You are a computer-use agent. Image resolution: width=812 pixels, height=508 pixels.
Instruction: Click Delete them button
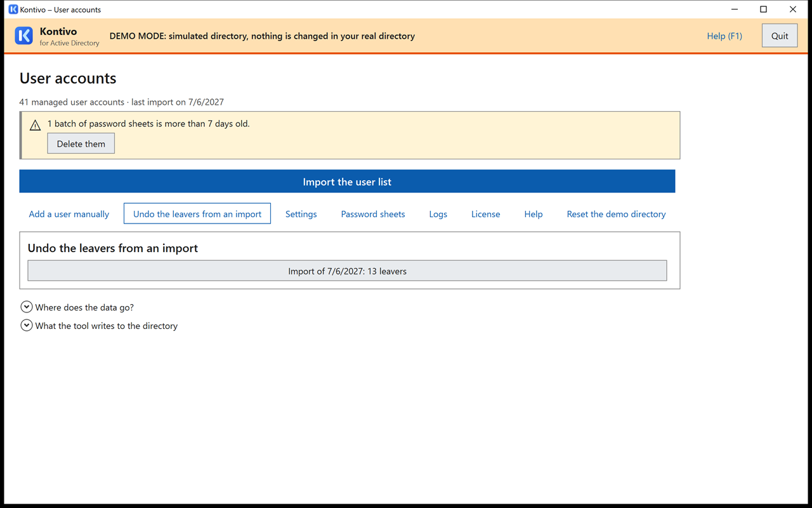coord(81,144)
